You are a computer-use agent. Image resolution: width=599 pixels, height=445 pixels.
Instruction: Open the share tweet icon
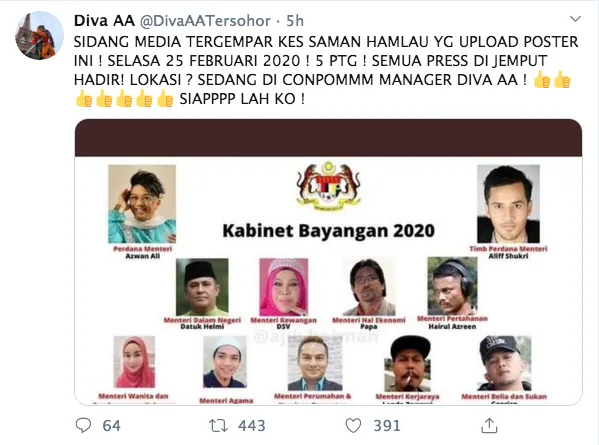[x=489, y=425]
